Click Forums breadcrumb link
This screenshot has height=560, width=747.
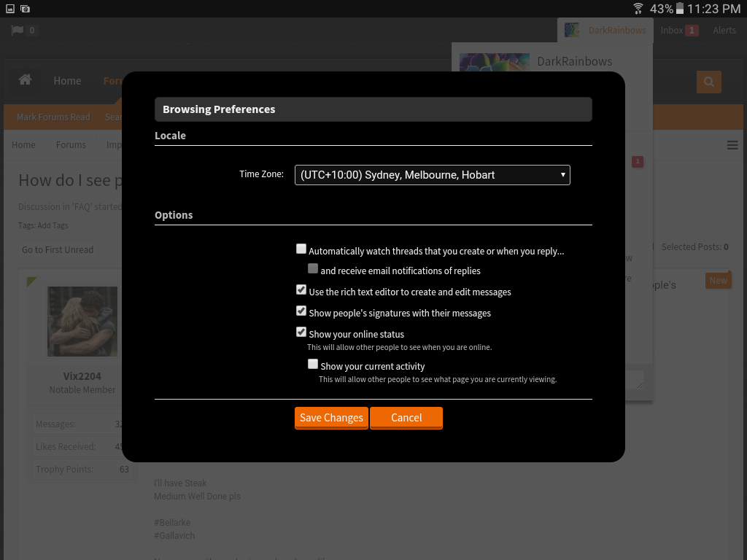click(x=71, y=145)
